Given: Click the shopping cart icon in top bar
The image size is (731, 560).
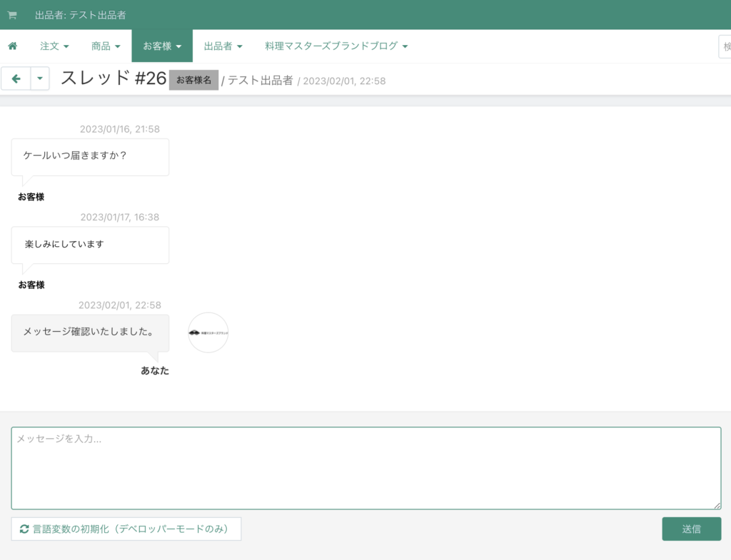Looking at the screenshot, I should [x=12, y=15].
